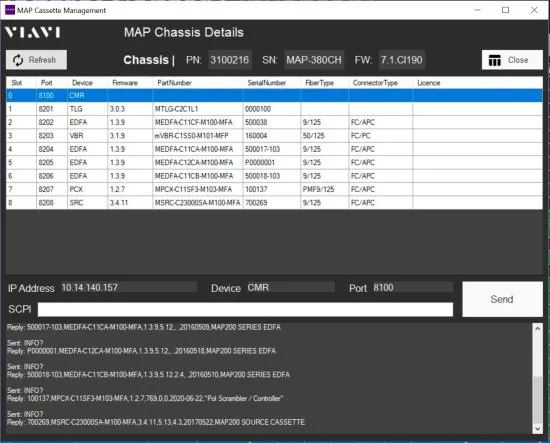Click serial number 100137

(x=271, y=189)
